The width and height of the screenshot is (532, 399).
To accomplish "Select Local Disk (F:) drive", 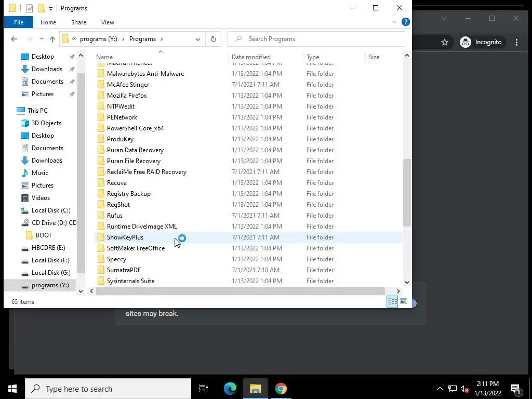I will (50, 260).
